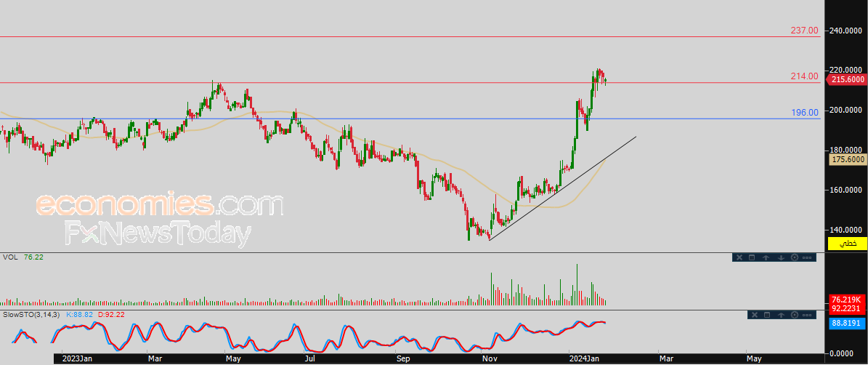Click the 88.8191 blue value tag
The width and height of the screenshot is (868, 365).
pyautogui.click(x=848, y=323)
